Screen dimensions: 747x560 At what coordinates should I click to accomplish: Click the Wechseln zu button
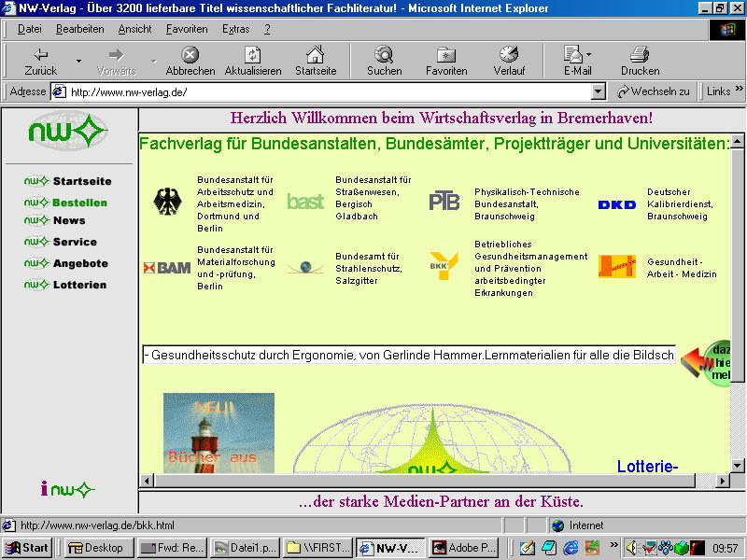[x=653, y=91]
